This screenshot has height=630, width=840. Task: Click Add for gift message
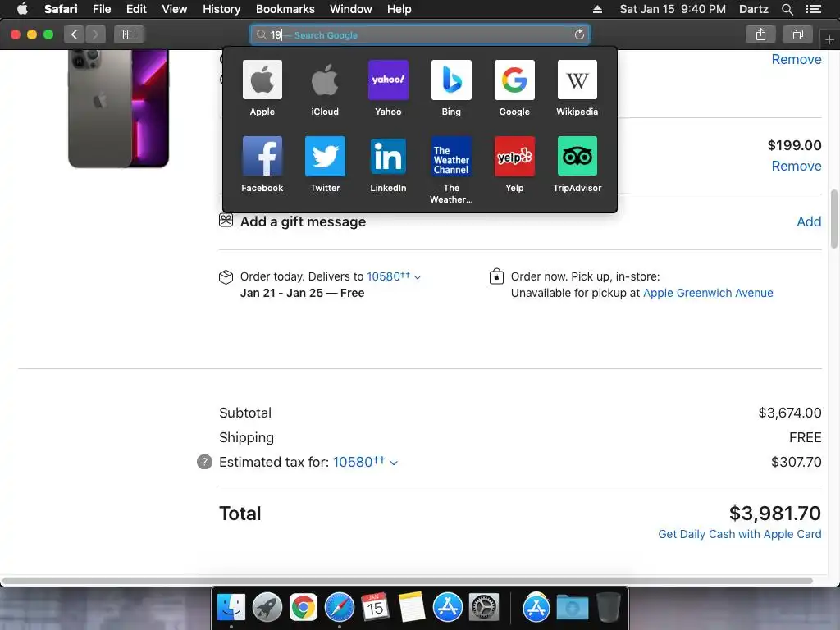point(809,221)
